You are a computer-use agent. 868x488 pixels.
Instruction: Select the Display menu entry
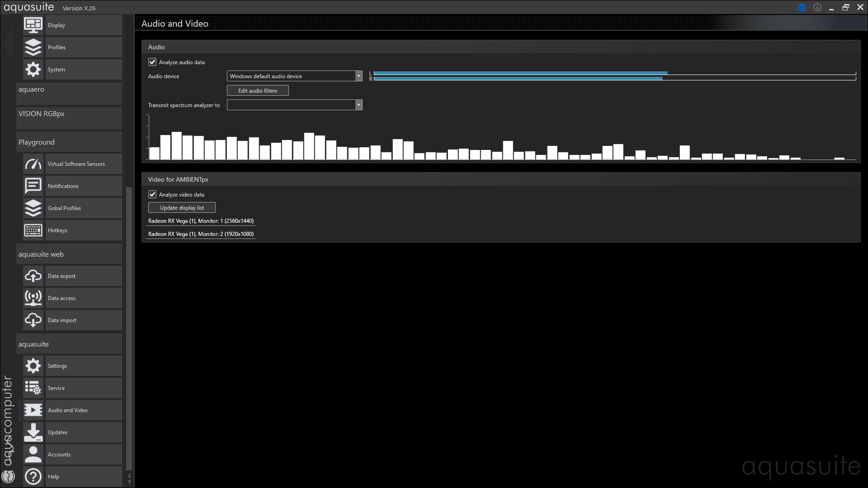(x=84, y=25)
